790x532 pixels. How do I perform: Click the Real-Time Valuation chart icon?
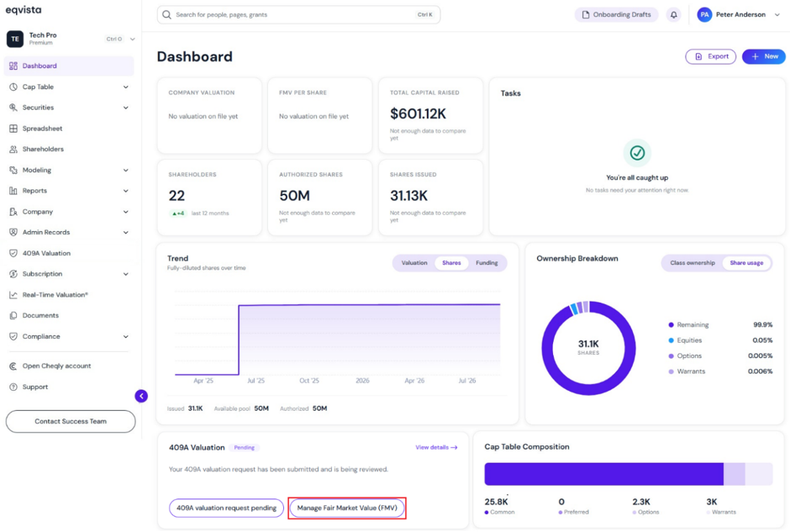(x=13, y=295)
